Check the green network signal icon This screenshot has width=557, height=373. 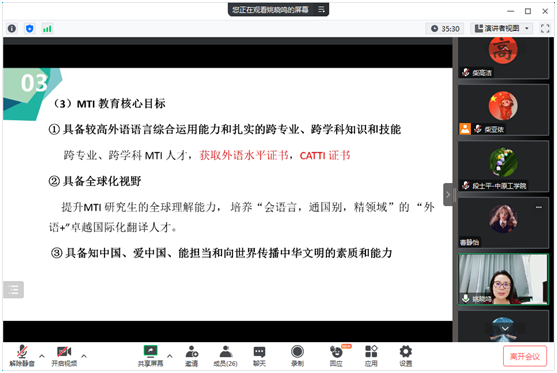[47, 28]
